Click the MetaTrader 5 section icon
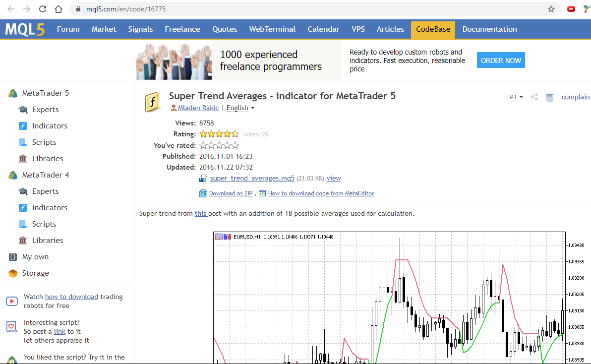591x364 pixels. point(13,93)
